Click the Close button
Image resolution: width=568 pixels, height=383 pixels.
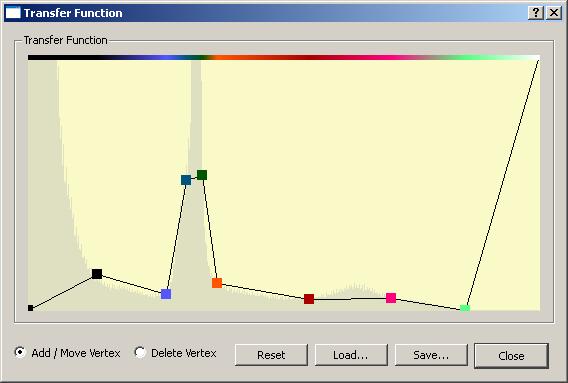[511, 355]
